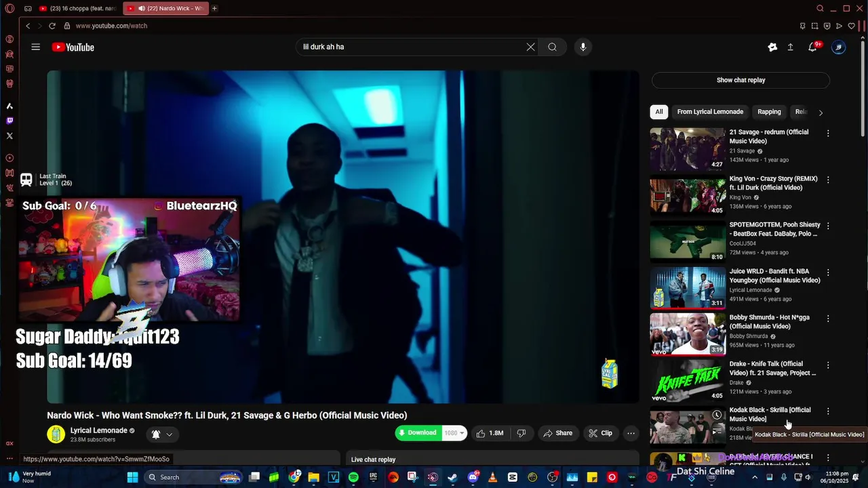Open the YouTube Create icon in header
The image size is (868, 488).
(x=772, y=47)
